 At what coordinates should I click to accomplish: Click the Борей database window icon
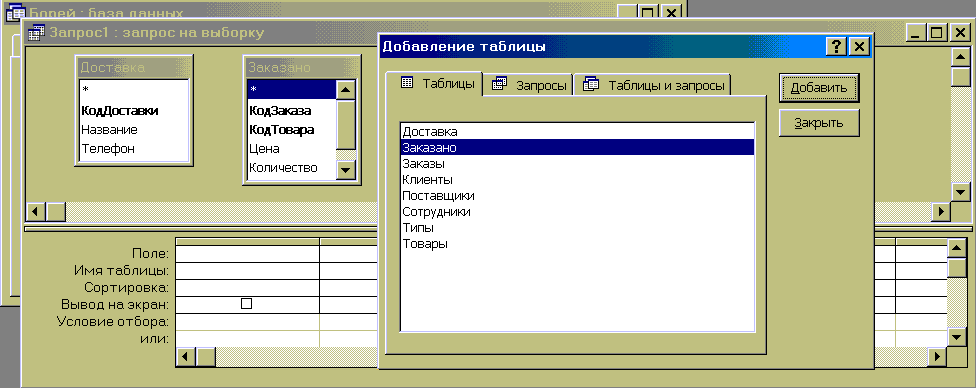(x=15, y=12)
